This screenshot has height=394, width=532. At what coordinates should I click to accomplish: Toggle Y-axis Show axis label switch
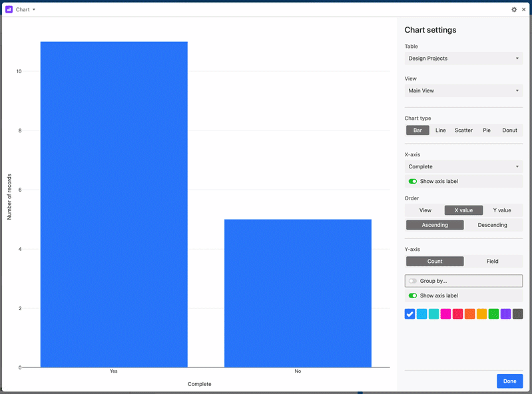coord(413,295)
